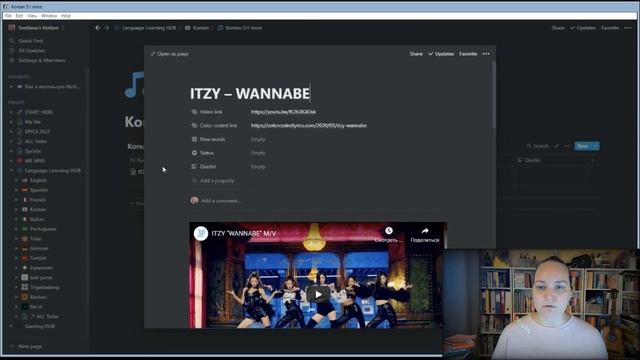Viewport: 640px width, 360px height.
Task: Open the colorcodedlyrics.com link
Action: pyautogui.click(x=309, y=126)
